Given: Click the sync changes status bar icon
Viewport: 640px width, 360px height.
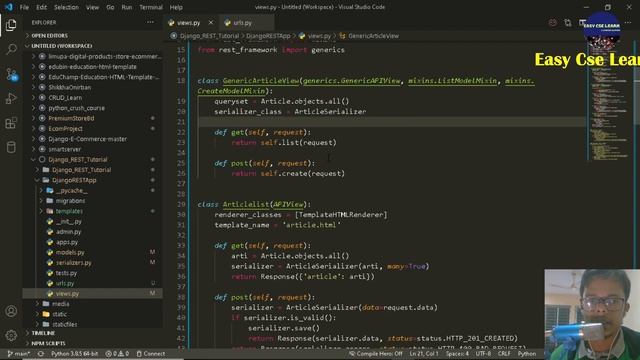Looking at the screenshot, I should [x=40, y=354].
